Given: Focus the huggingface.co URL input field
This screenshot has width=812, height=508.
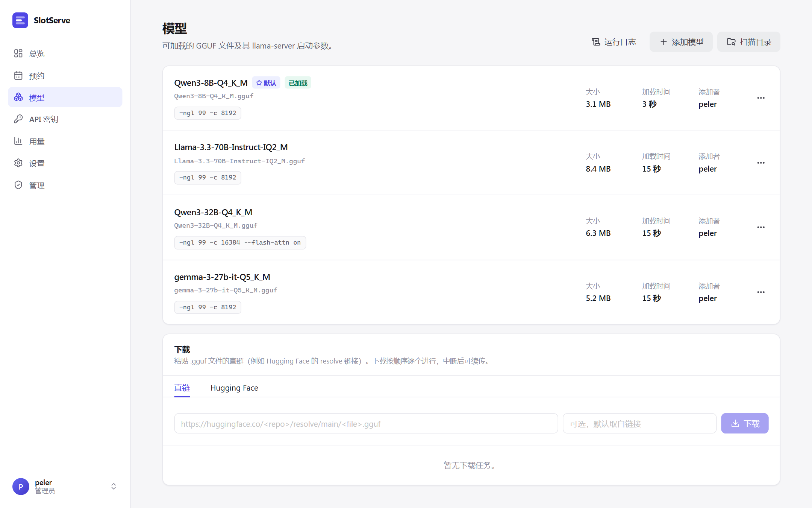Looking at the screenshot, I should pos(366,424).
